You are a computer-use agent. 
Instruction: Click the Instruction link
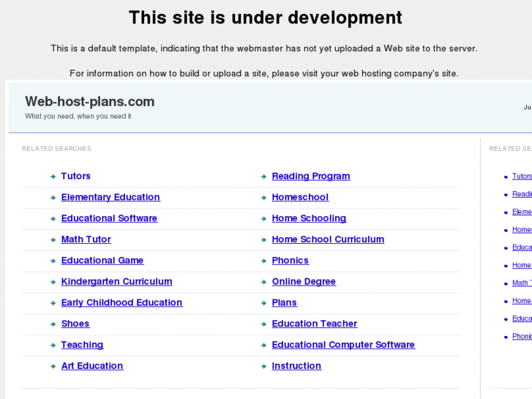(x=296, y=366)
